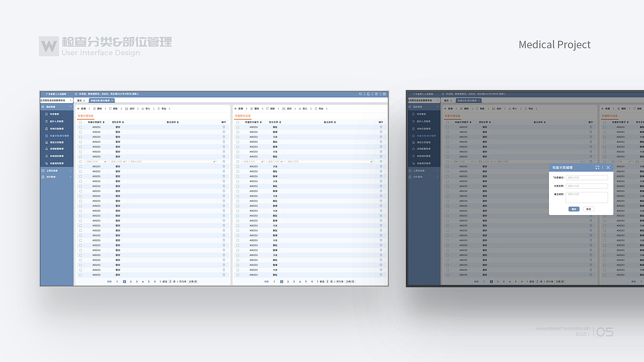Sort by 检查部位编号 column in the undimmed screen
644x362 pixels.
(261, 122)
